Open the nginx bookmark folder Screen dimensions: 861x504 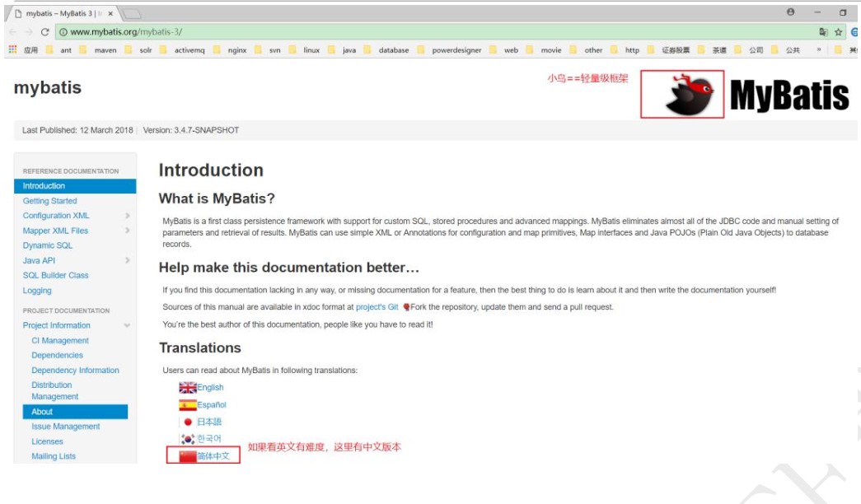[230, 50]
